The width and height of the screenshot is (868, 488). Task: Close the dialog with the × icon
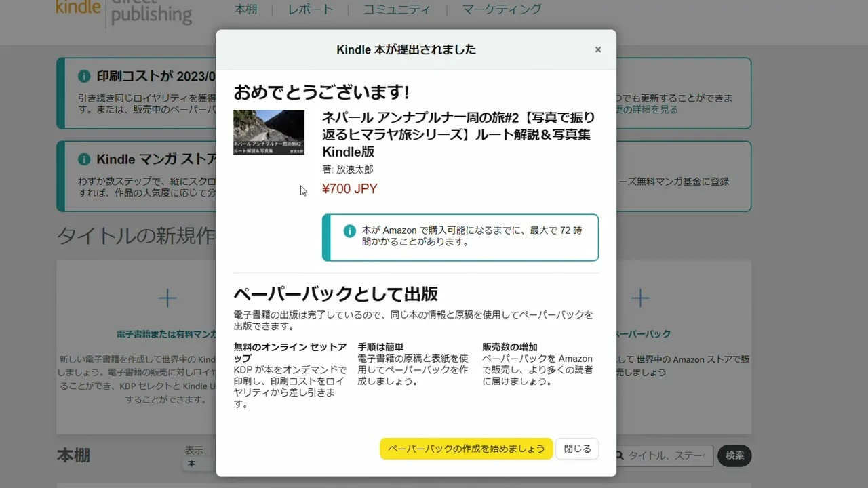598,49
